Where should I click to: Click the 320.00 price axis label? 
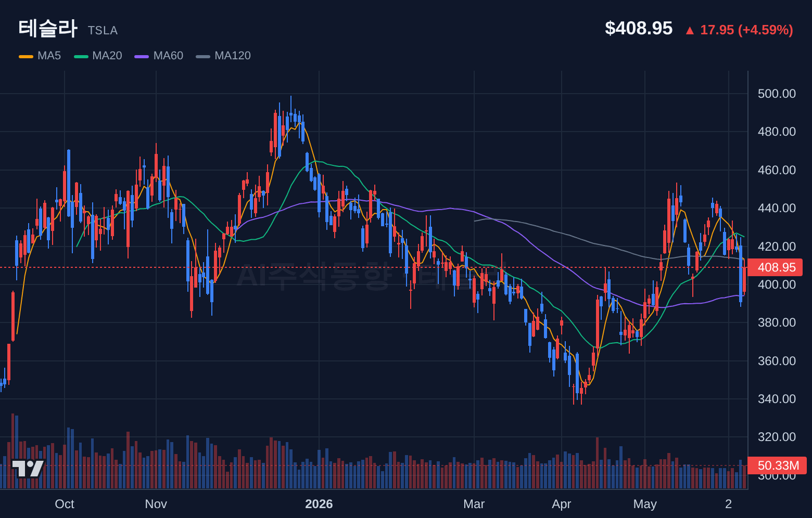777,437
